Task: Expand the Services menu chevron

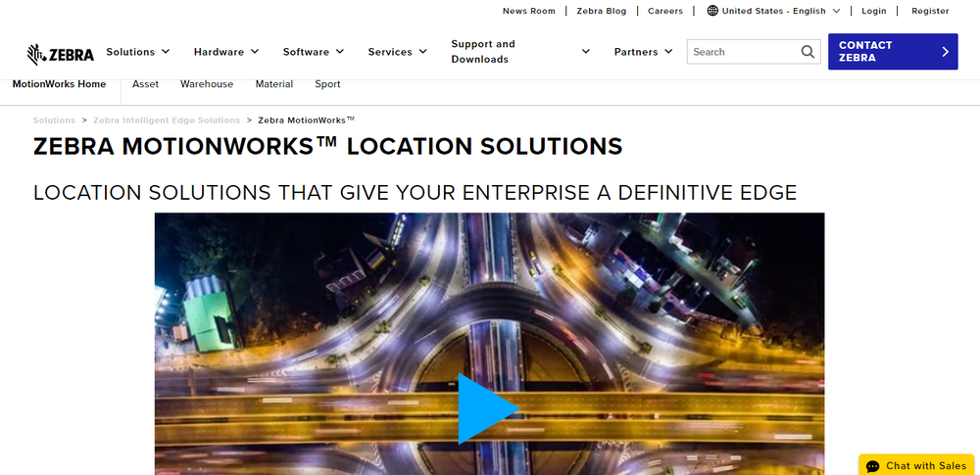Action: pos(423,51)
